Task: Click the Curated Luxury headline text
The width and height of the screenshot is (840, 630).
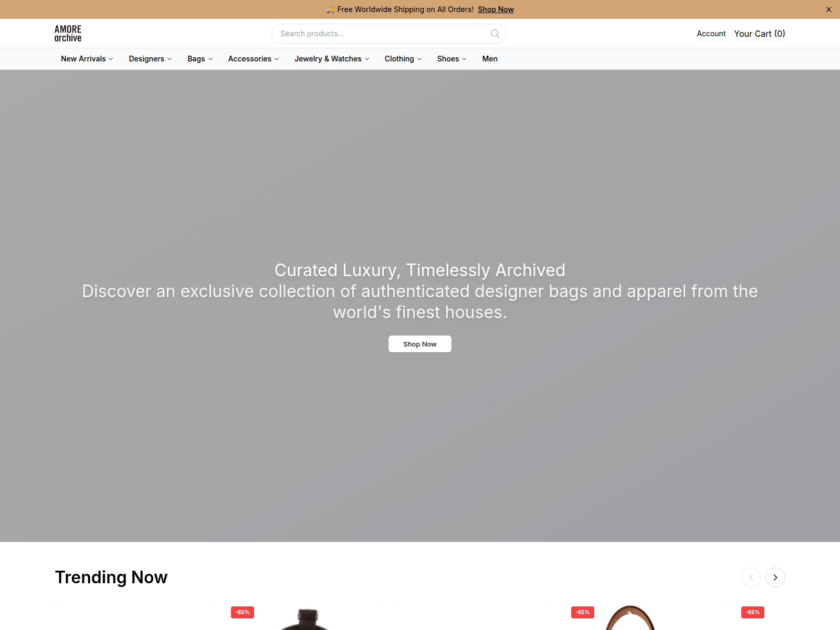Action: click(x=420, y=270)
